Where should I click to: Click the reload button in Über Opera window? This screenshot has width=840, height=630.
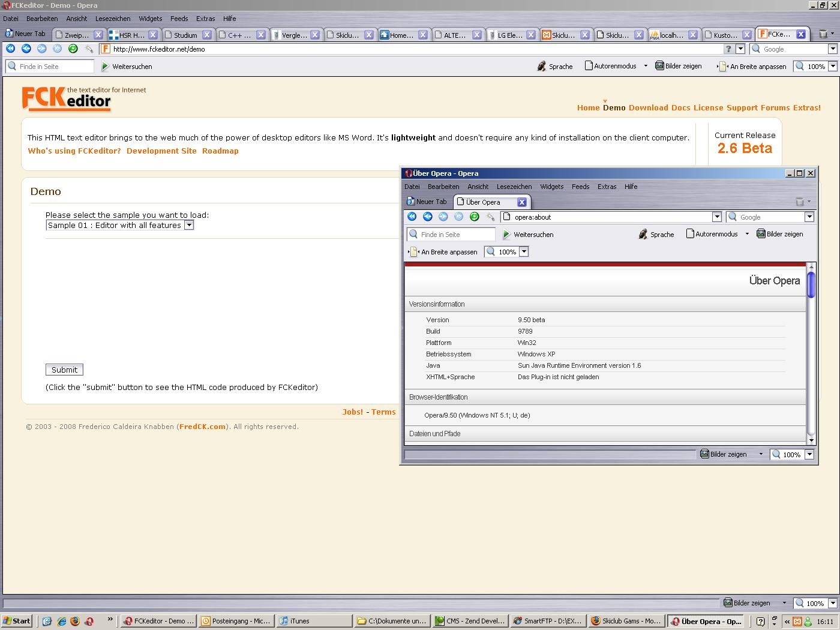click(x=475, y=217)
